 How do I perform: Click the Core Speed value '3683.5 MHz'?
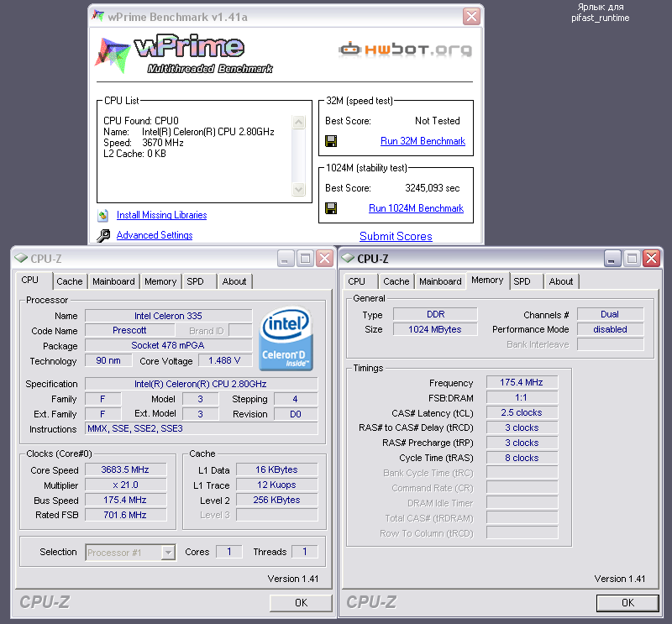pos(125,469)
